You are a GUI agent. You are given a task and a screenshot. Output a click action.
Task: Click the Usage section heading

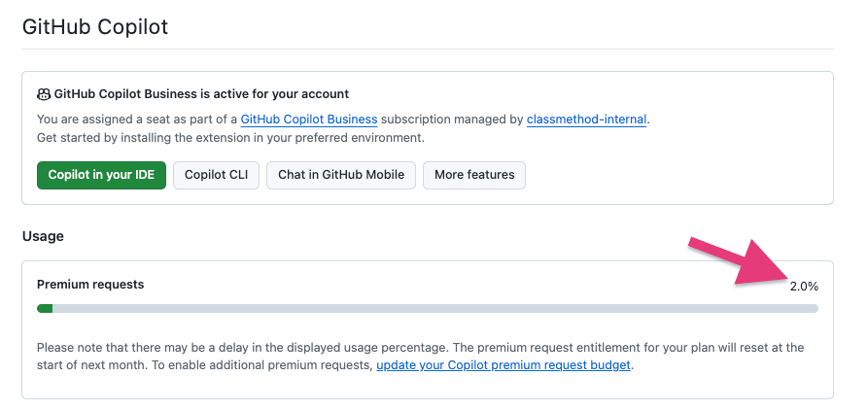(x=43, y=236)
